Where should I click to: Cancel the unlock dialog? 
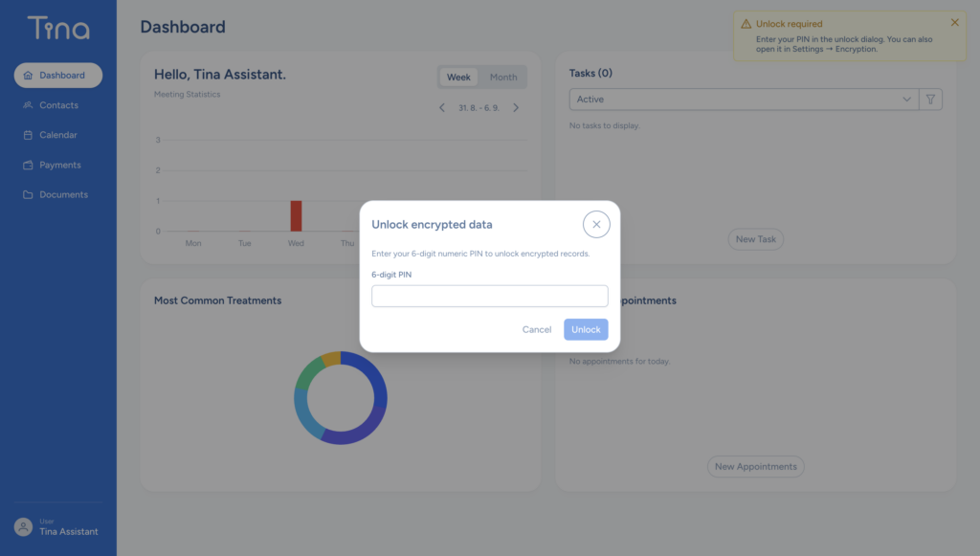click(x=537, y=329)
